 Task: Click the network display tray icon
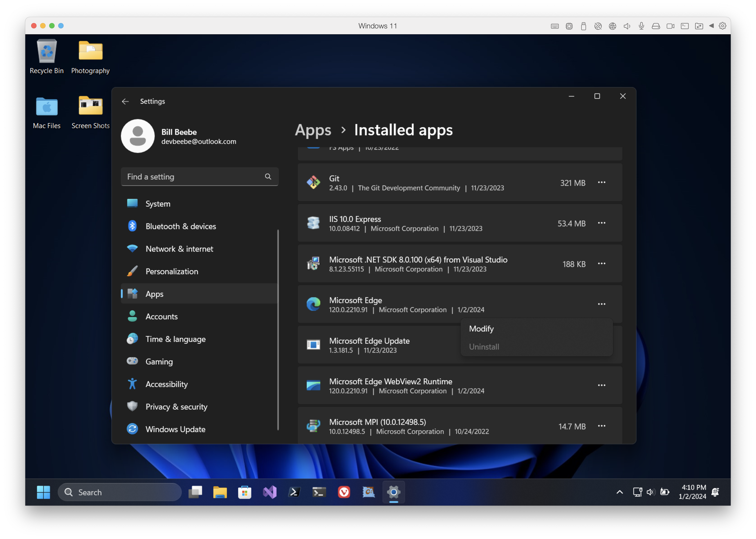click(x=637, y=493)
